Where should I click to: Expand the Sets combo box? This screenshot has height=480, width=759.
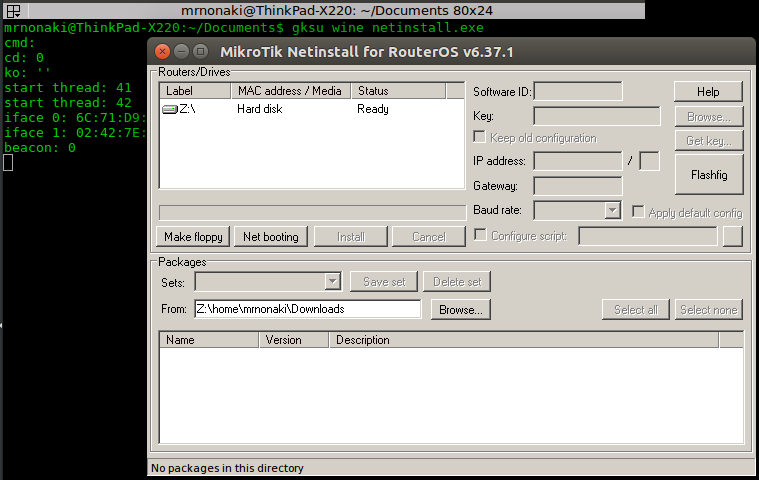pyautogui.click(x=333, y=282)
